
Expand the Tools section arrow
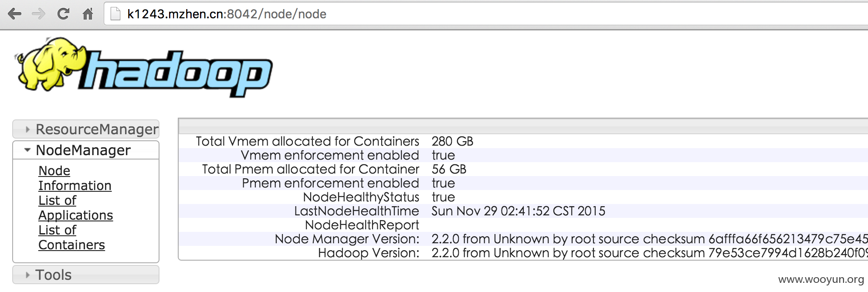tap(27, 275)
